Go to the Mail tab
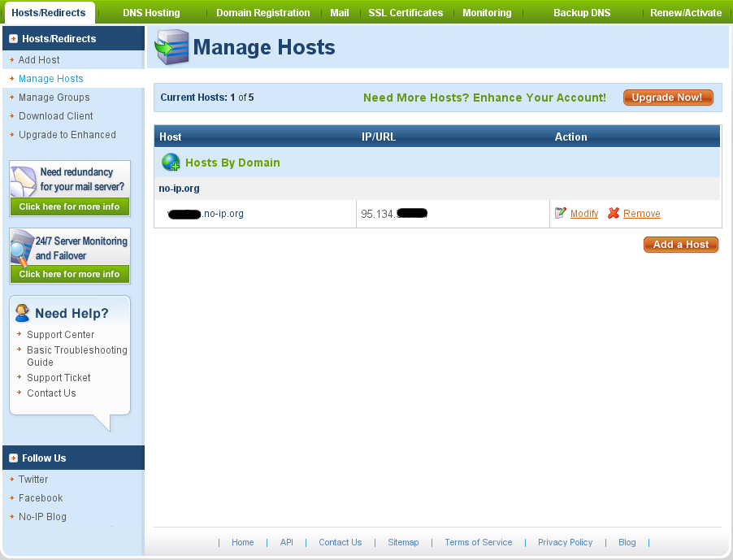This screenshot has width=733, height=560. (x=340, y=13)
